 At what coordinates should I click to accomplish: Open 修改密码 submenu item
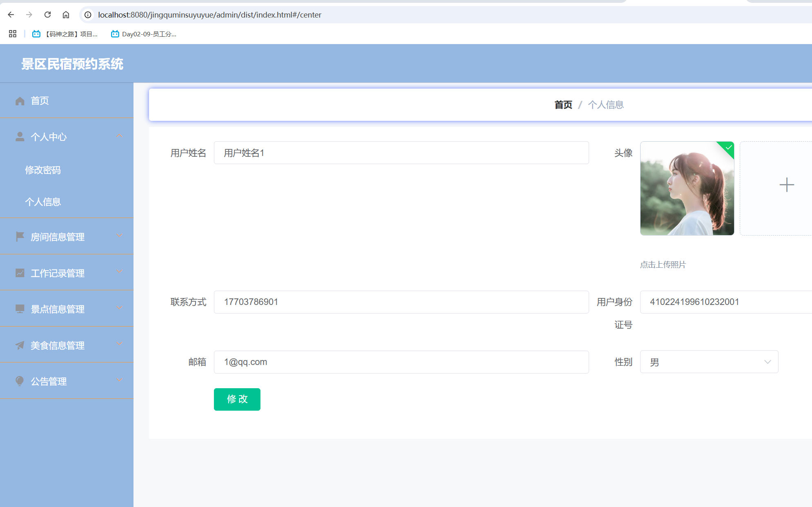[43, 170]
